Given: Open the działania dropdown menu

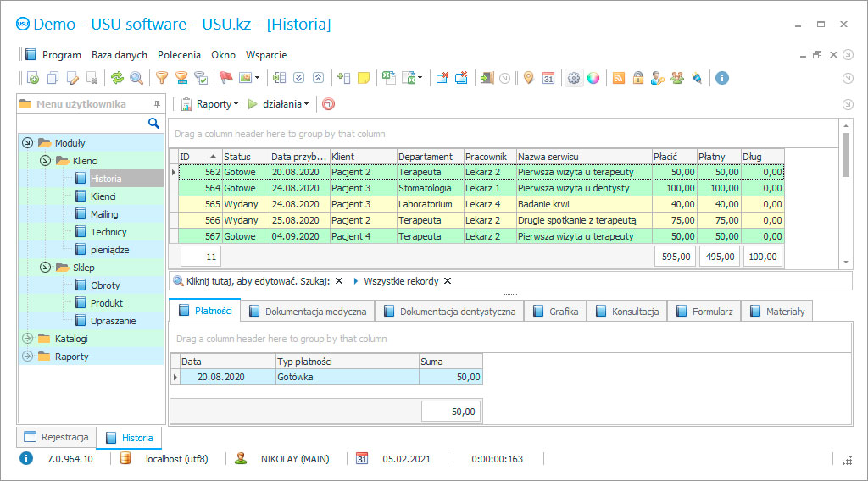Looking at the screenshot, I should (x=281, y=104).
